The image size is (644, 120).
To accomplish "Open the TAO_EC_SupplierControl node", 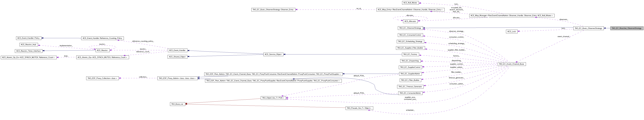I will coord(410,67).
